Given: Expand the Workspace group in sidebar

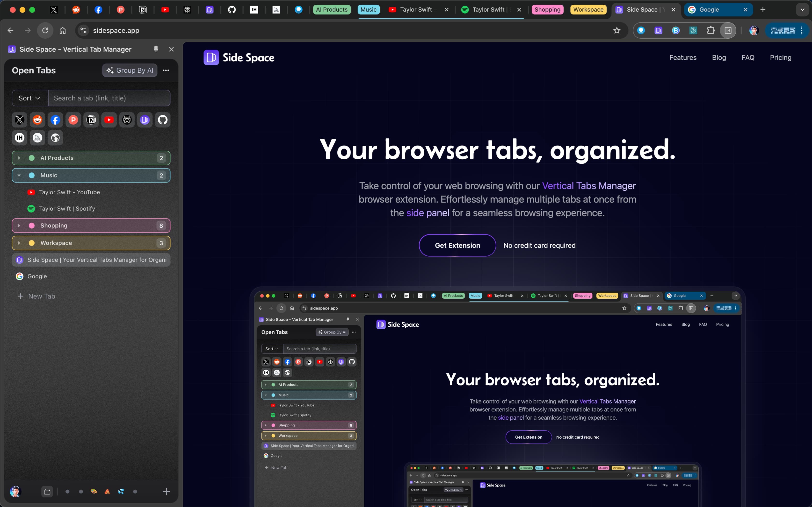Looking at the screenshot, I should (19, 243).
